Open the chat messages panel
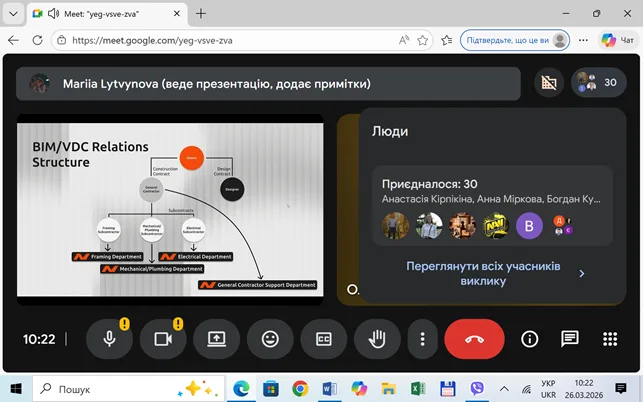 pos(570,339)
